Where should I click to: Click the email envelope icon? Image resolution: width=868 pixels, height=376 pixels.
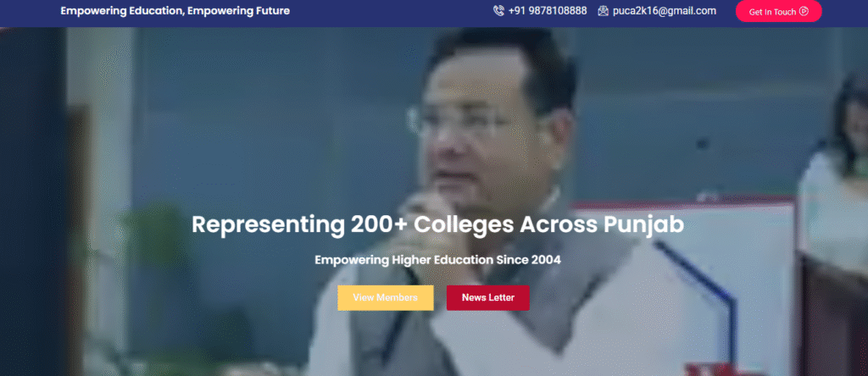604,10
